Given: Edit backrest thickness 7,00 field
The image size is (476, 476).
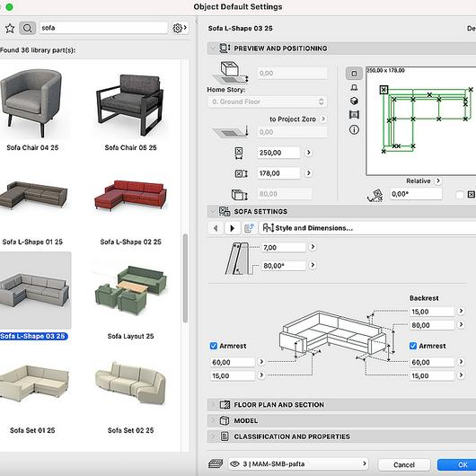Looking at the screenshot, I should click(x=284, y=247).
